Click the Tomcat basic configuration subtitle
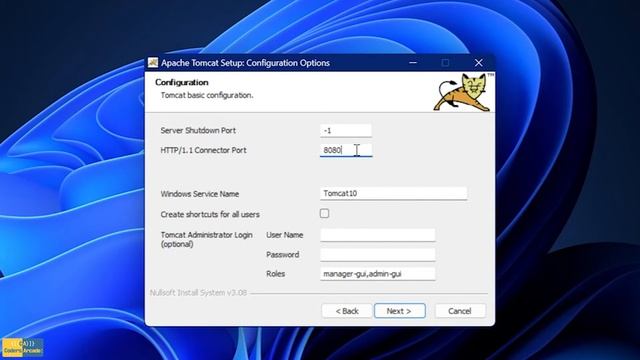The image size is (640, 360). coord(207,95)
